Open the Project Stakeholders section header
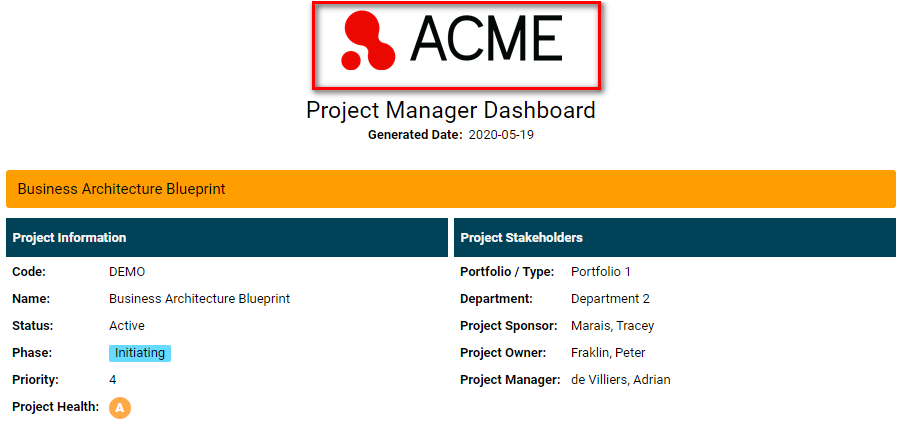 (x=675, y=237)
